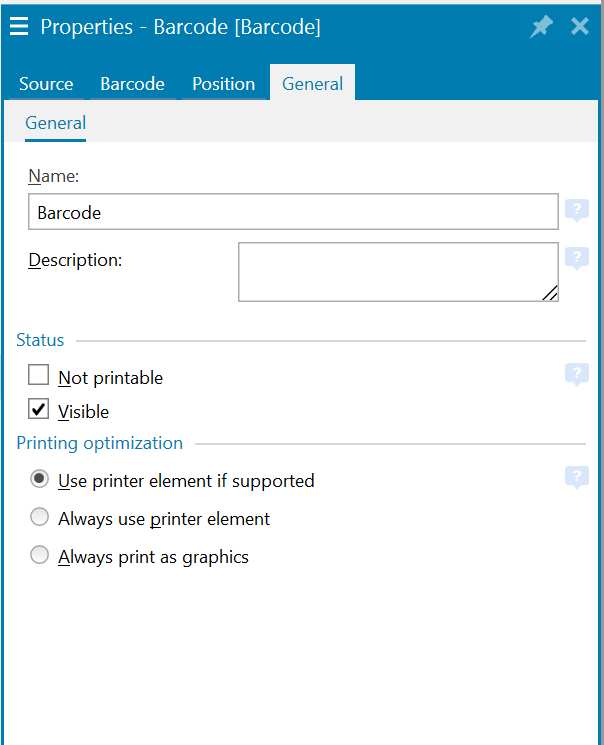Click inside the Description text area
Image resolution: width=604 pixels, height=745 pixels.
397,271
